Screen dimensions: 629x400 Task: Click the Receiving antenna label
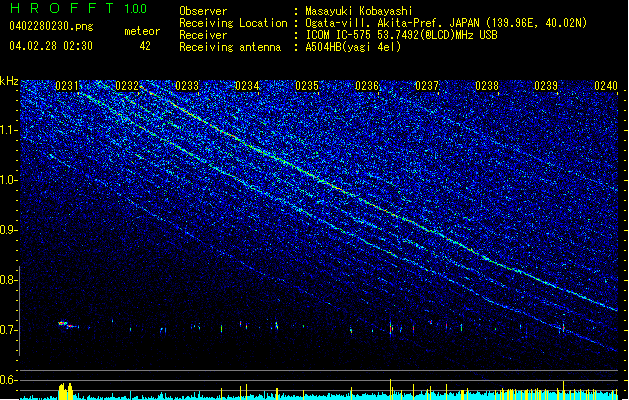click(230, 47)
